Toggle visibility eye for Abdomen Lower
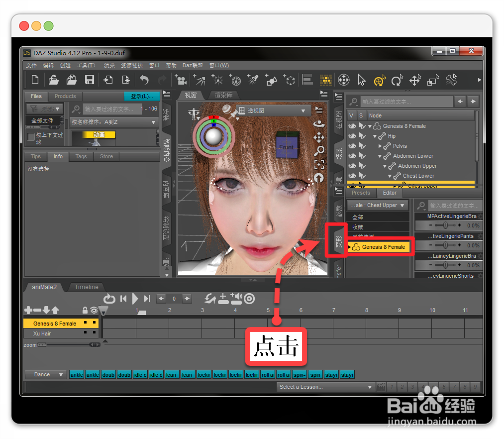The height and width of the screenshot is (439, 504). pyautogui.click(x=352, y=156)
